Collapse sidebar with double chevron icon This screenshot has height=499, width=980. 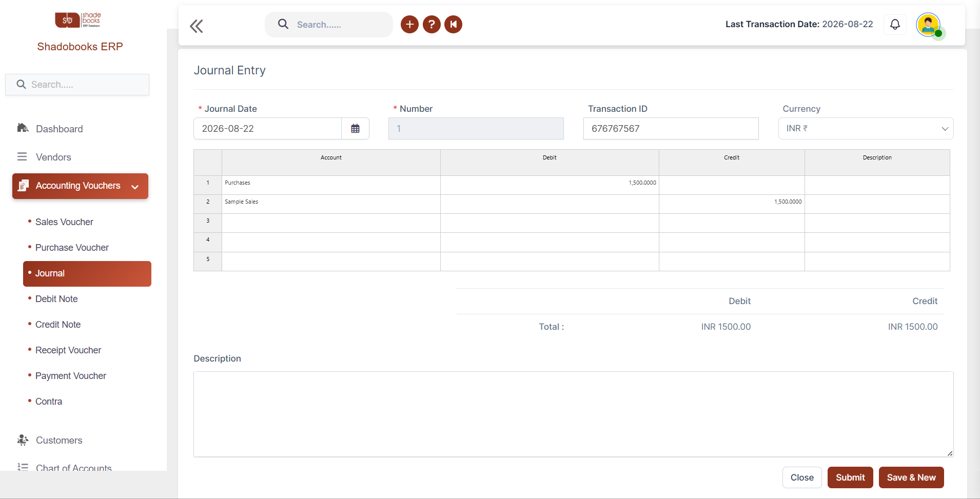click(x=197, y=26)
